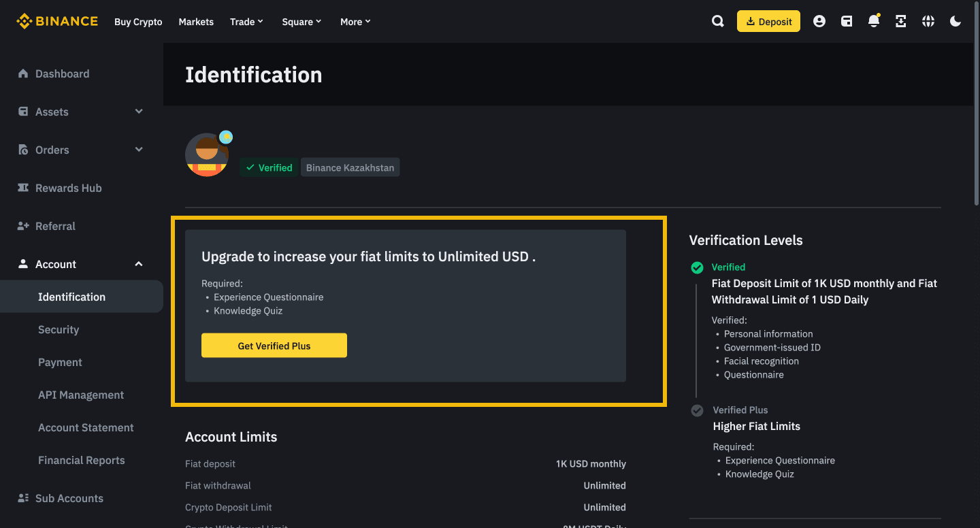This screenshot has height=528, width=980.
Task: Toggle dark mode moon icon
Action: coord(955,21)
